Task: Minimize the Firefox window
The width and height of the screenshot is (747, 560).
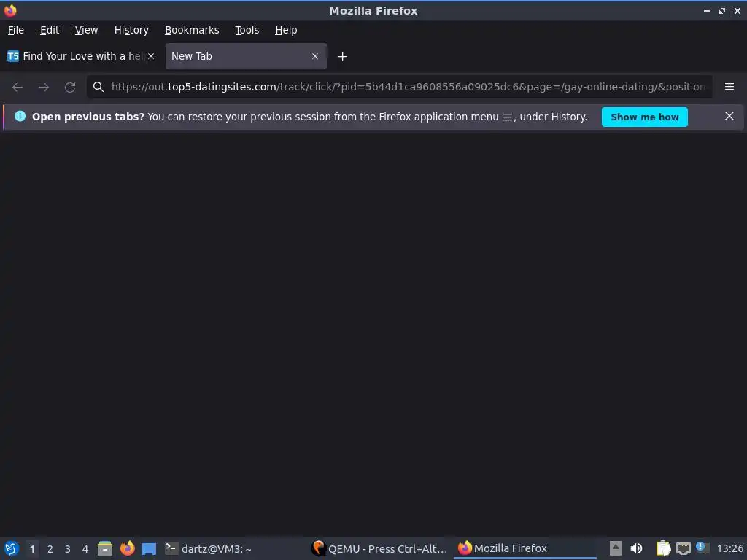Action: (706, 10)
